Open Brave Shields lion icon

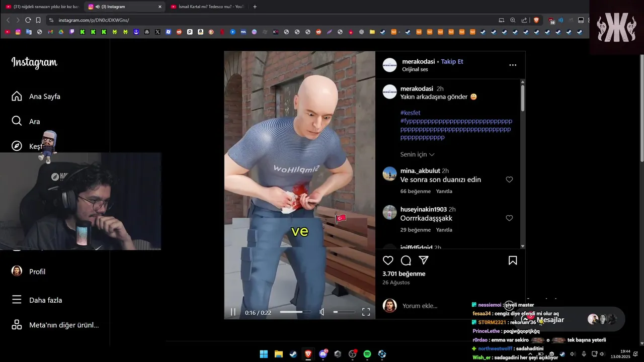[x=536, y=20]
